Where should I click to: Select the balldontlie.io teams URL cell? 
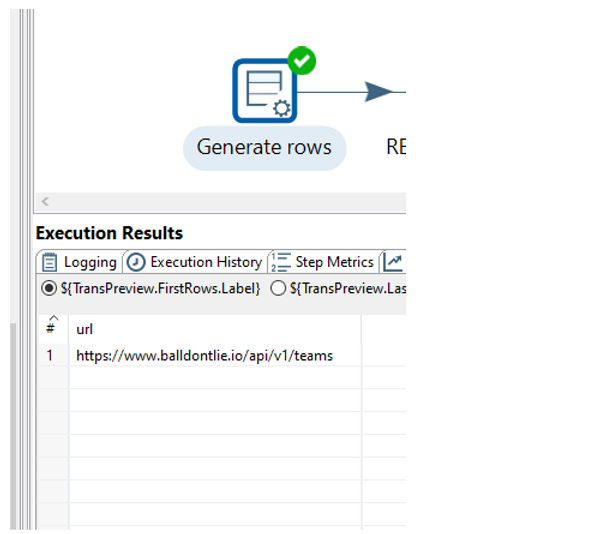(x=215, y=356)
